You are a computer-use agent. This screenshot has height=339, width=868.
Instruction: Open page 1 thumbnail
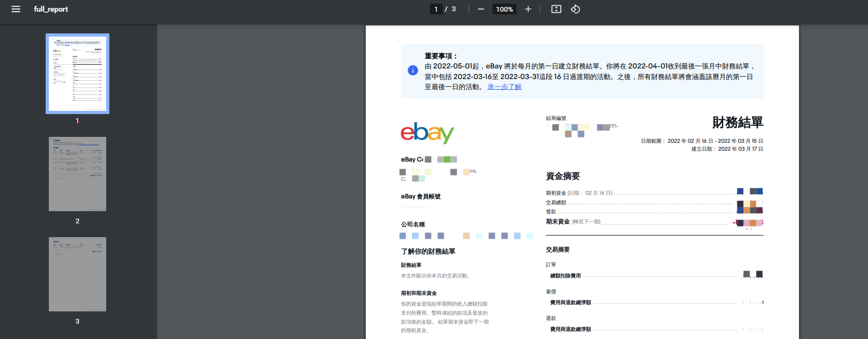78,74
